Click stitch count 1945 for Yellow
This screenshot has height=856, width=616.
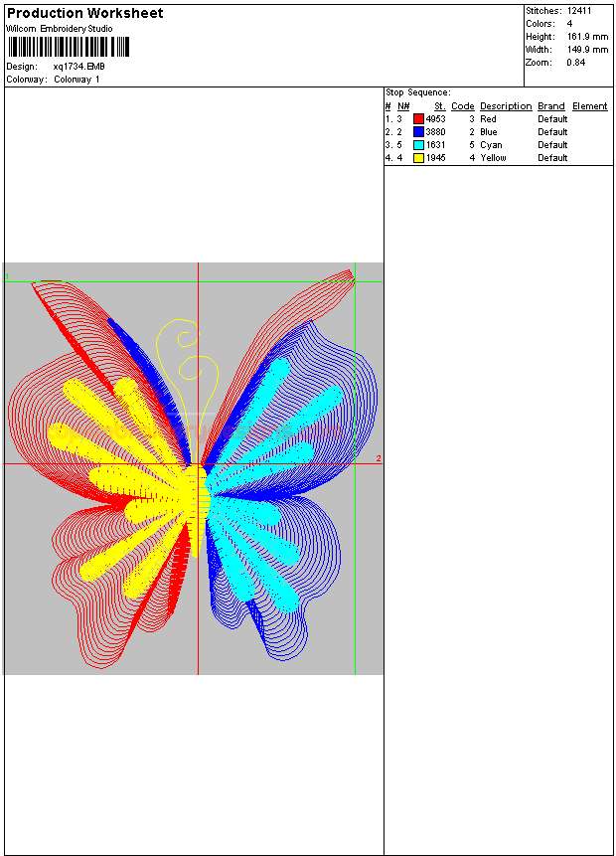coord(435,158)
